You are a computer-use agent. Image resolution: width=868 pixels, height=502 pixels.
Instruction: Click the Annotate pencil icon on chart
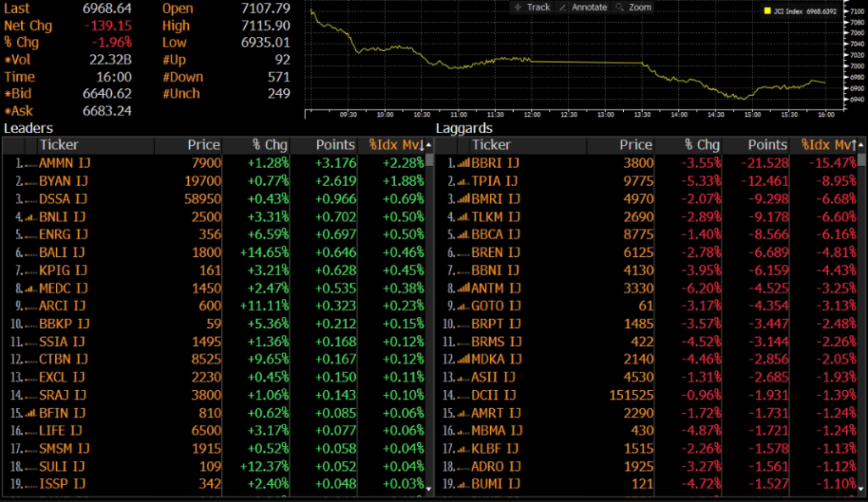[x=563, y=7]
